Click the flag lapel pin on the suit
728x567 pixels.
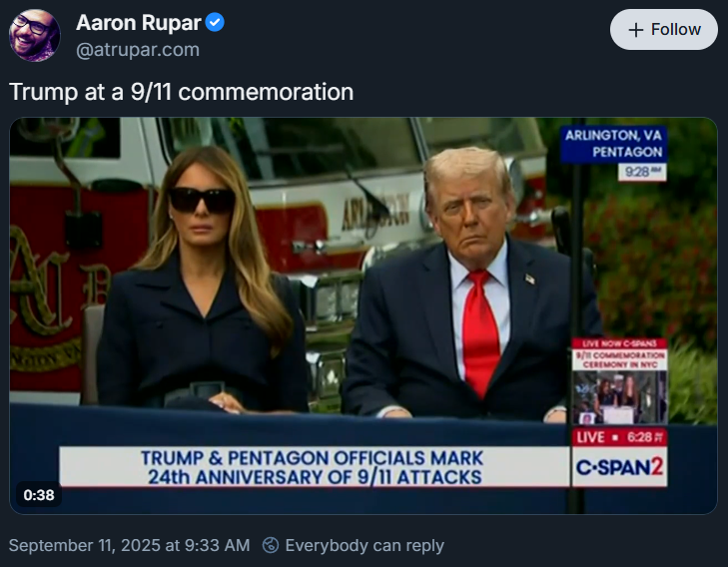pos(529,279)
